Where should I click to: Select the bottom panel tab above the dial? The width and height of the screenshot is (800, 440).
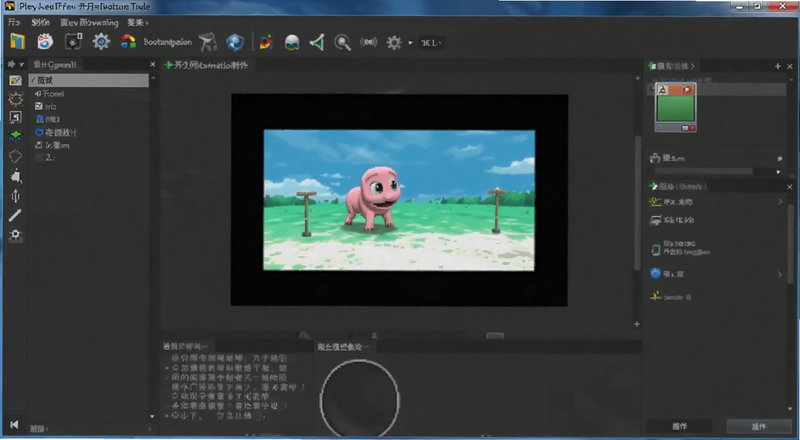coord(342,347)
